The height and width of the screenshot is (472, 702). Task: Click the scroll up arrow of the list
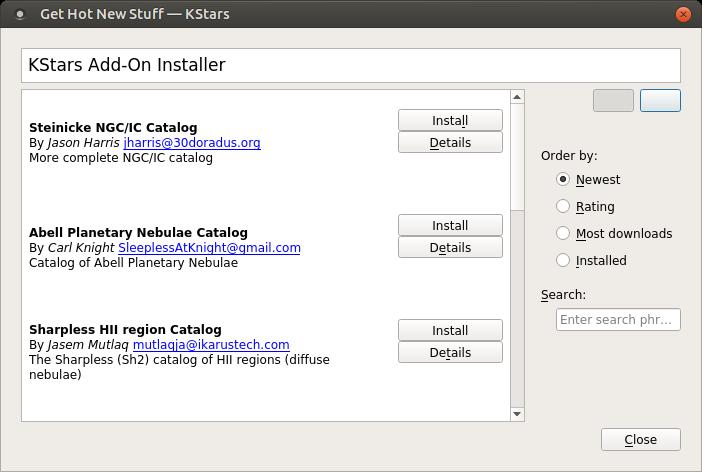click(x=517, y=97)
